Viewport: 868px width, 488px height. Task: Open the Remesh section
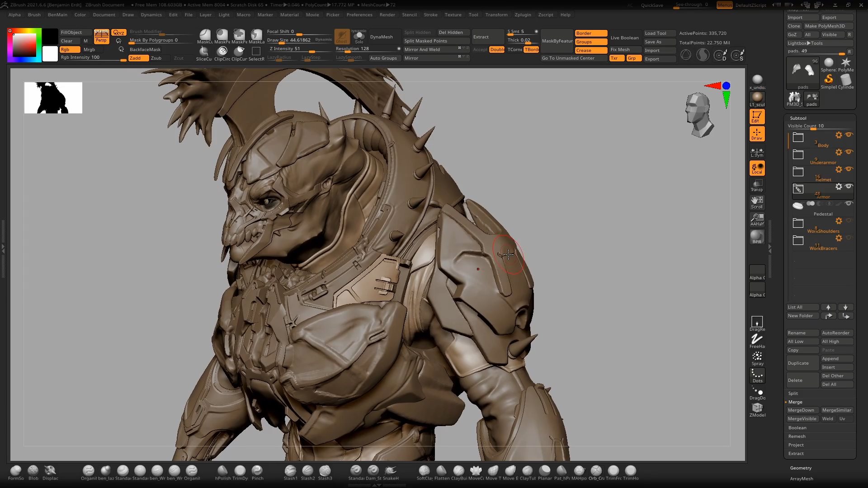click(x=797, y=436)
